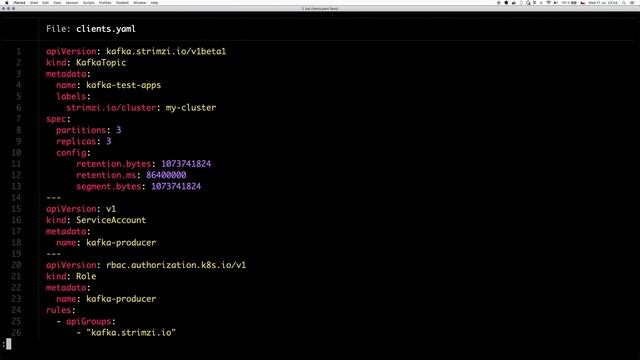Click 'kafka.strimzi.io/v1beta1' on line 1
640x360 pixels.
pos(166,51)
